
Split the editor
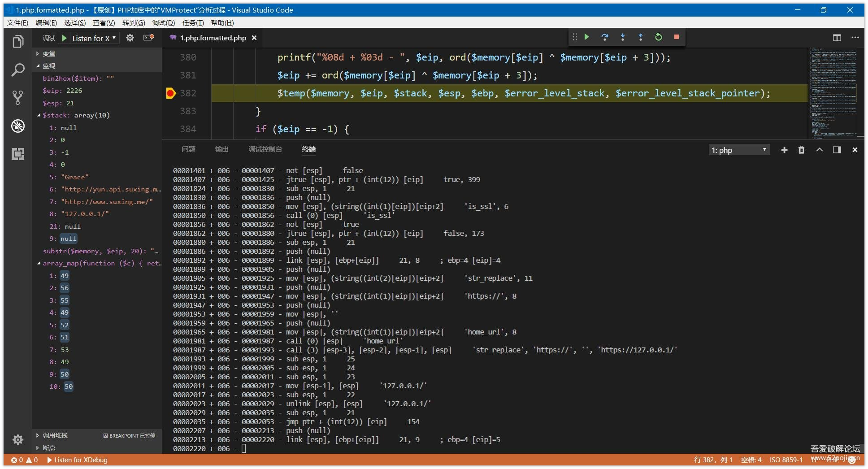(x=837, y=38)
